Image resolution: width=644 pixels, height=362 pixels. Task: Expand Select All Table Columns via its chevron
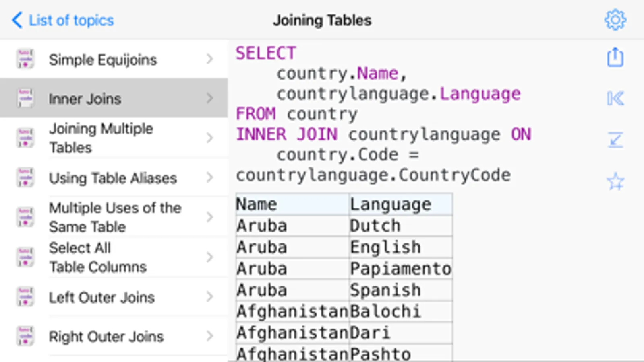(x=209, y=257)
